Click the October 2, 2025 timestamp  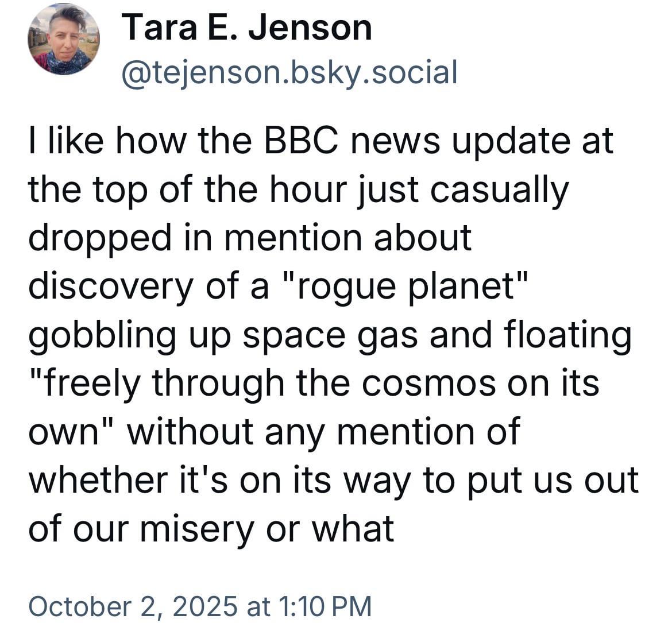(132, 606)
